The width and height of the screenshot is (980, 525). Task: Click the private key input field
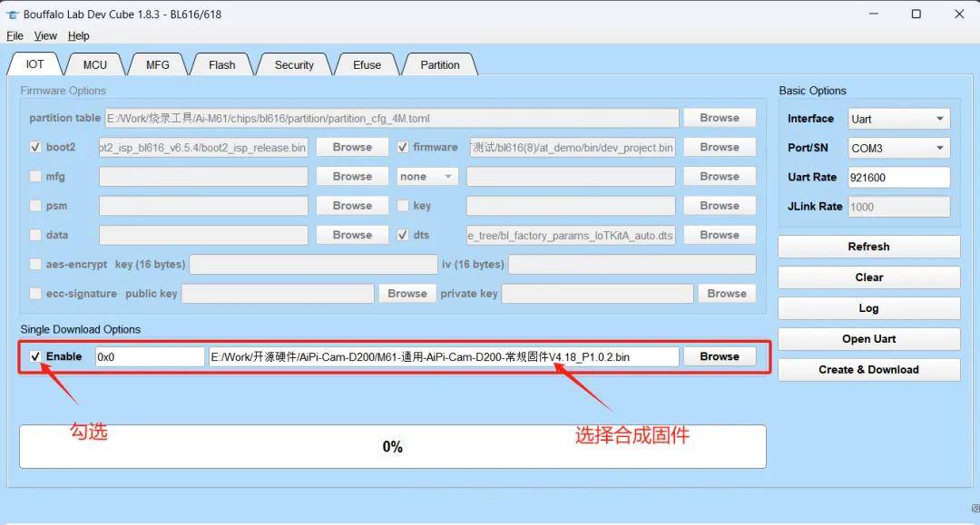(x=597, y=294)
